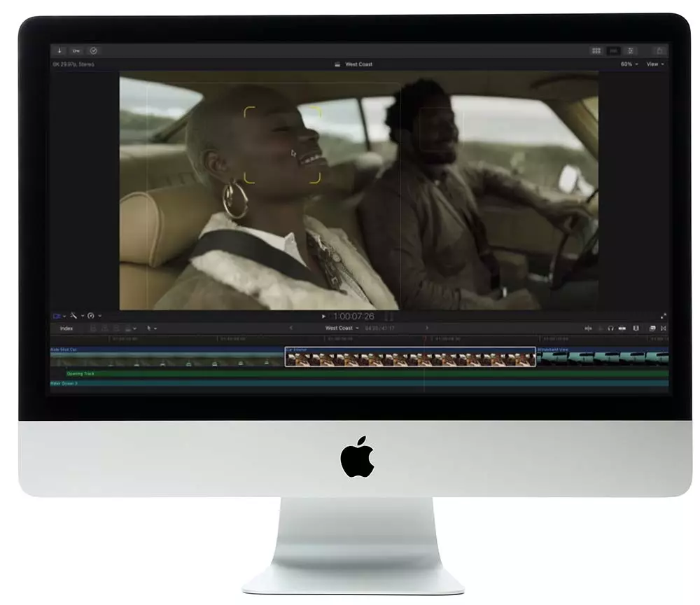
Task: Click the audio meter icon beside timecode
Action: [x=388, y=316]
